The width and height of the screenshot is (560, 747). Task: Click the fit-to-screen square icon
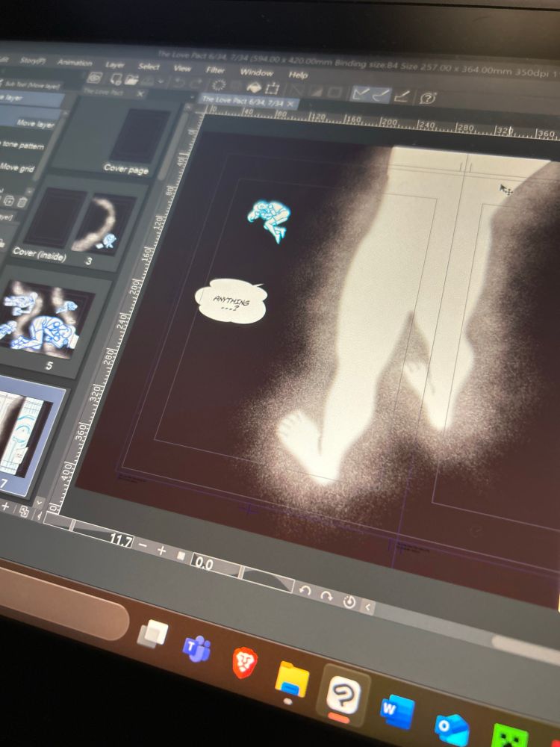tap(181, 556)
